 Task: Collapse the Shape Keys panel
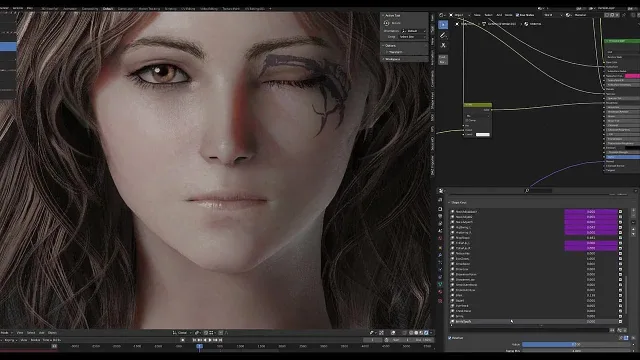pyautogui.click(x=450, y=202)
